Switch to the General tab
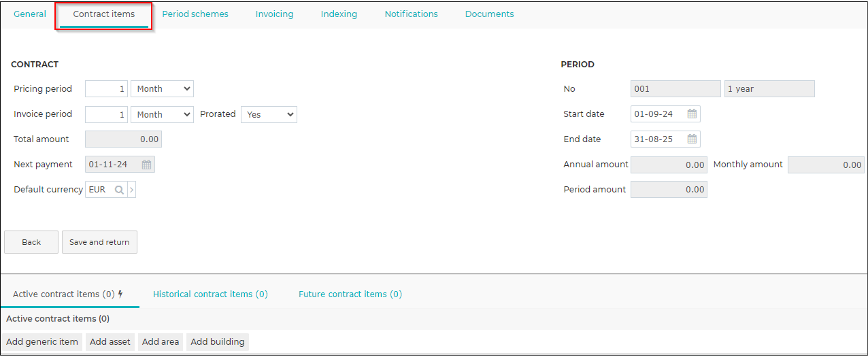The height and width of the screenshot is (357, 868). click(x=30, y=14)
